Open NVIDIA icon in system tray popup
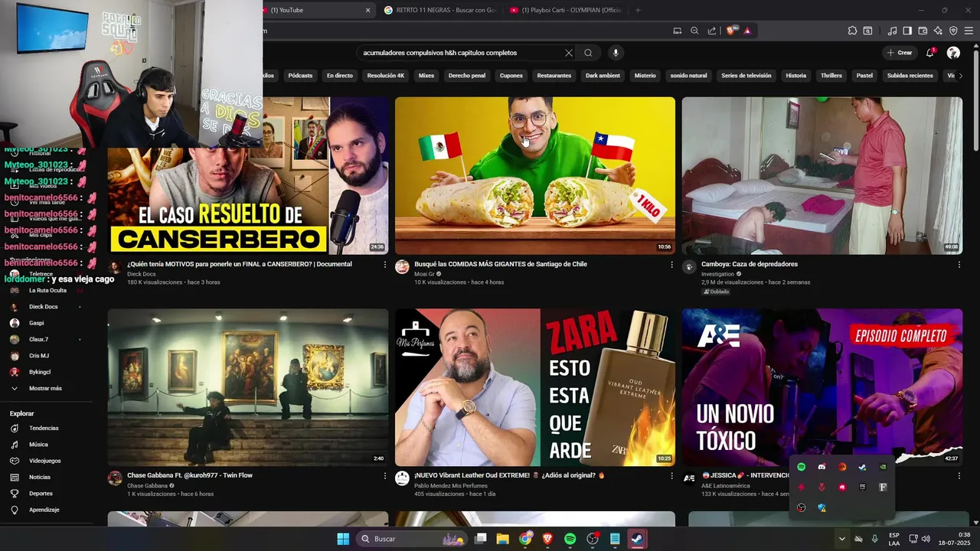 pyautogui.click(x=883, y=467)
